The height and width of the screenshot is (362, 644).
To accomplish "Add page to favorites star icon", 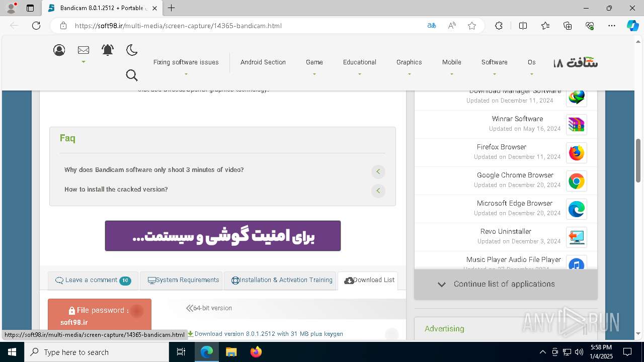I will [472, 26].
